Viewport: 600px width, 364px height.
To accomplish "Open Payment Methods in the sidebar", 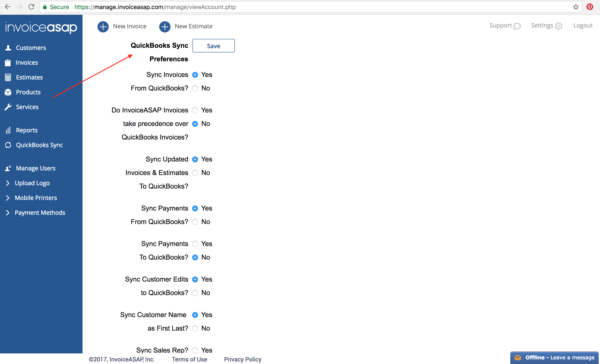I will (x=40, y=213).
